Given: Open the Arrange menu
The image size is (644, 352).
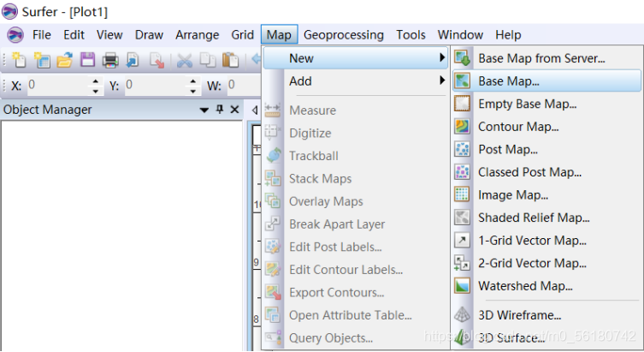Looking at the screenshot, I should 198,35.
